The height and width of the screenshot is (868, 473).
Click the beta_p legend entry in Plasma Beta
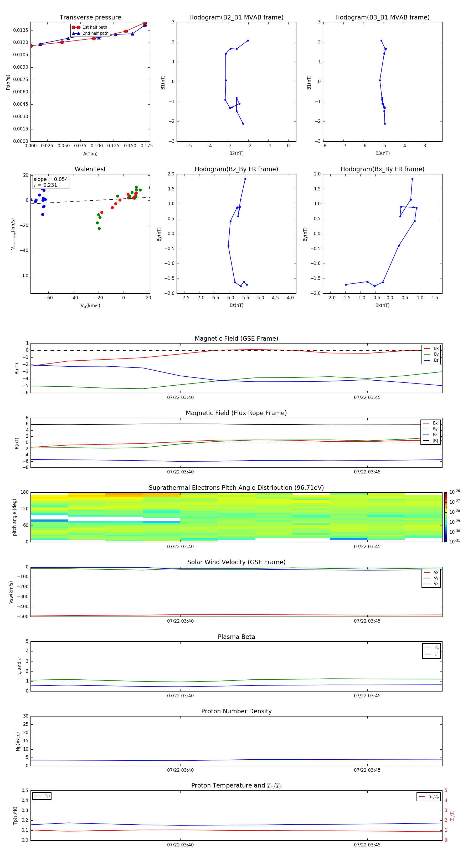pyautogui.click(x=431, y=647)
